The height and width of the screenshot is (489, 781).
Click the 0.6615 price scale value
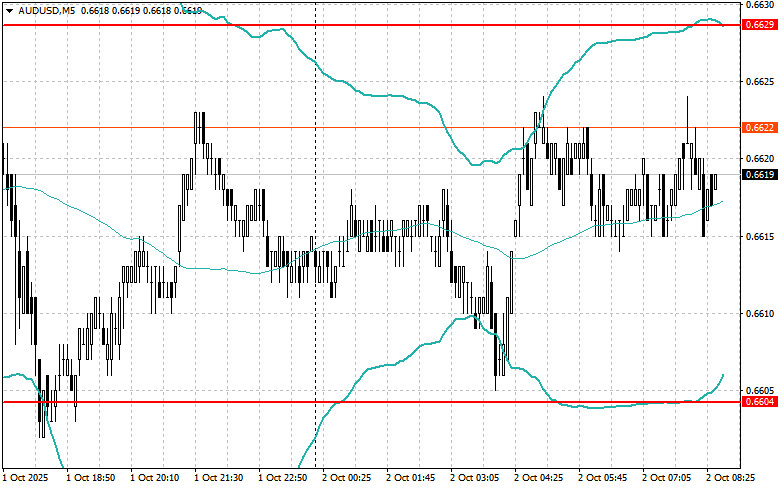tap(760, 236)
